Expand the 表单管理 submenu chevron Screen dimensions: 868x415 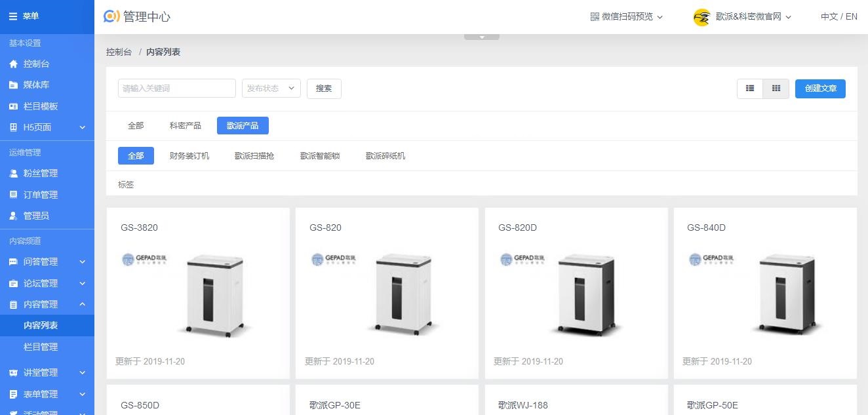coord(83,394)
